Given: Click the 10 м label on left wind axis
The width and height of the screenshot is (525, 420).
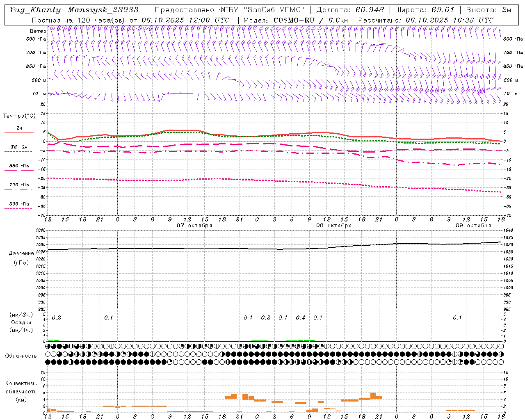Looking at the screenshot, I should tap(39, 94).
